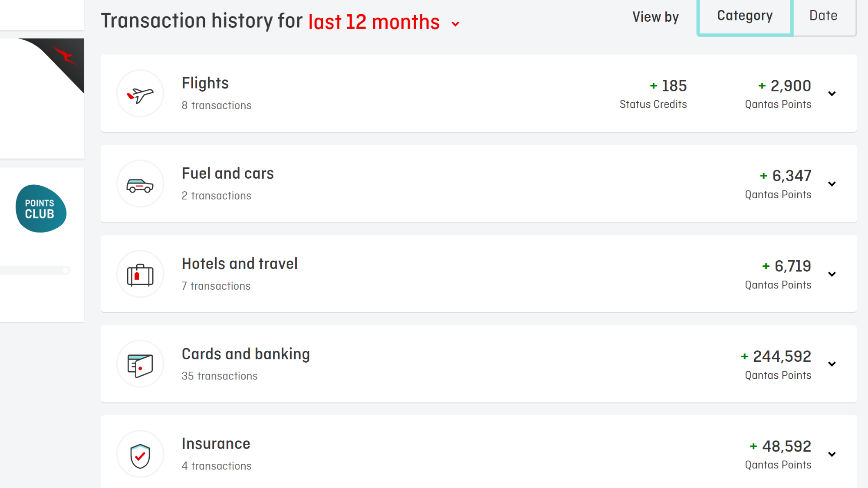Switch to the Category view tab

pos(745,16)
